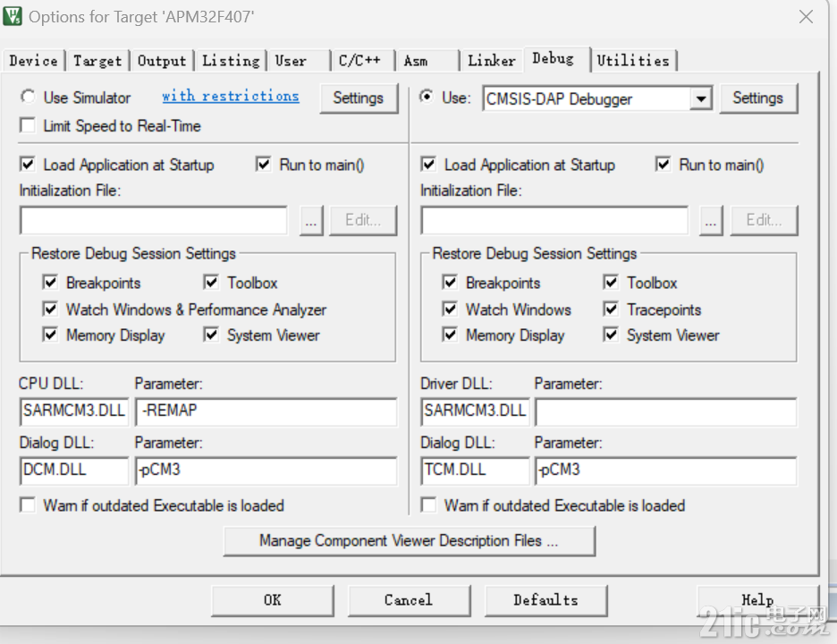This screenshot has height=644, width=837.
Task: Click the Keil uVision icon in title bar
Action: click(x=13, y=16)
